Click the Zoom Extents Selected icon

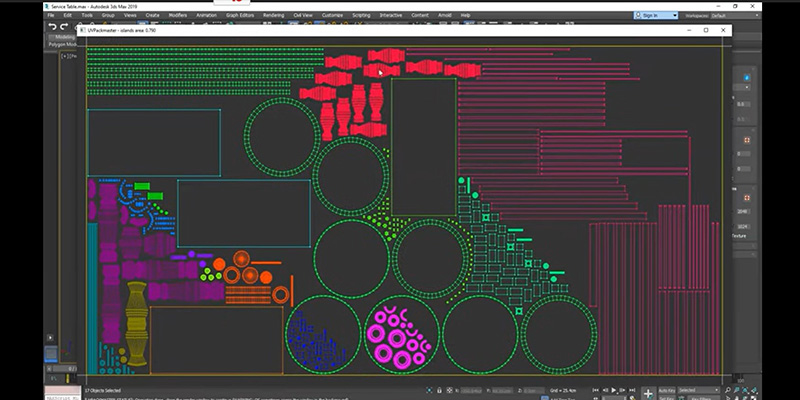(746, 391)
